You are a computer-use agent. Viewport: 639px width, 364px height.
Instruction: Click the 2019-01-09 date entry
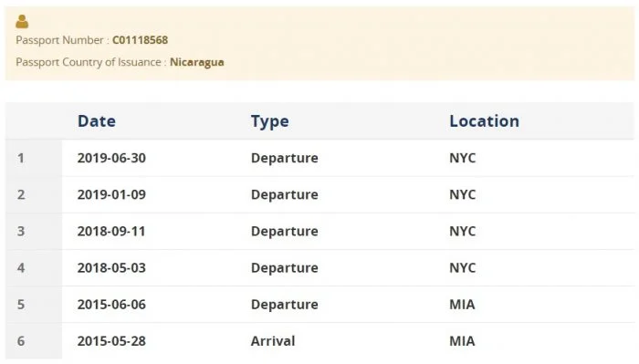(x=111, y=194)
